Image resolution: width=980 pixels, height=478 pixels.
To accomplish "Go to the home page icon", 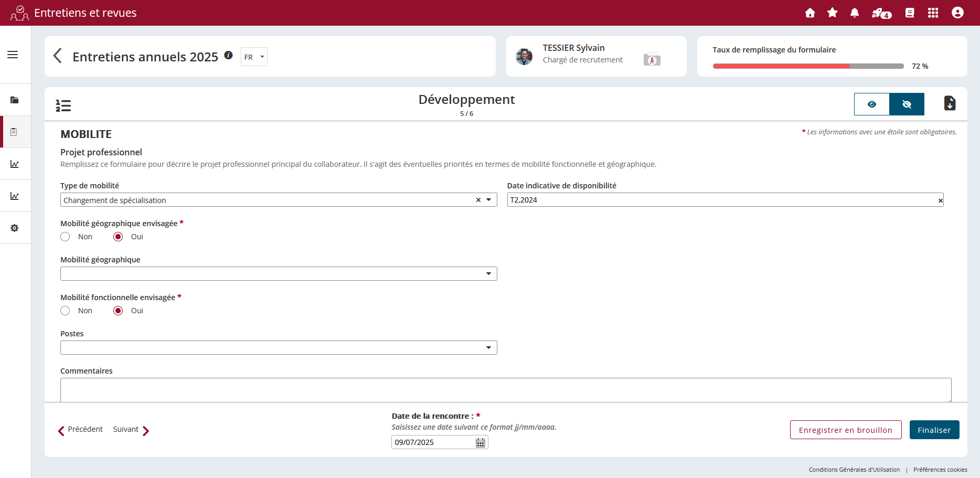I will click(810, 13).
